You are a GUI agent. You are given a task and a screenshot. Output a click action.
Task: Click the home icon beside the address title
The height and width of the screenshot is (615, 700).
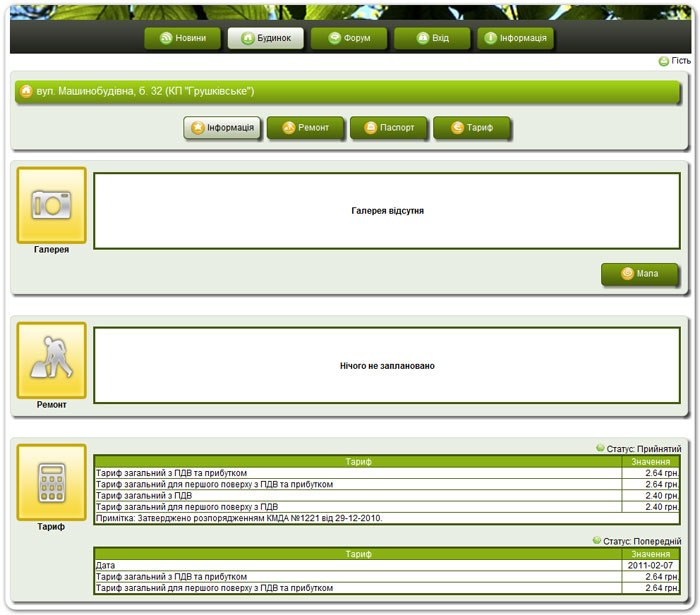point(26,91)
